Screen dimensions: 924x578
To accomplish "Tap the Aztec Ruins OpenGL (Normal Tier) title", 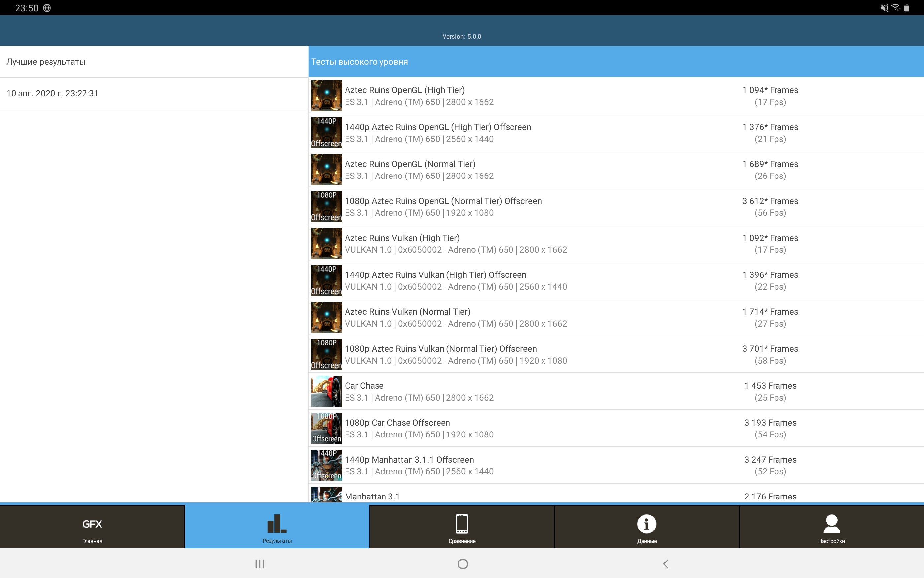I will [x=410, y=164].
